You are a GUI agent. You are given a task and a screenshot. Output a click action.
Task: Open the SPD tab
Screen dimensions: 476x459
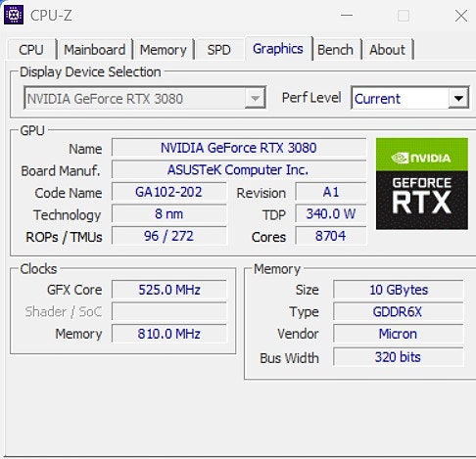[x=219, y=50]
